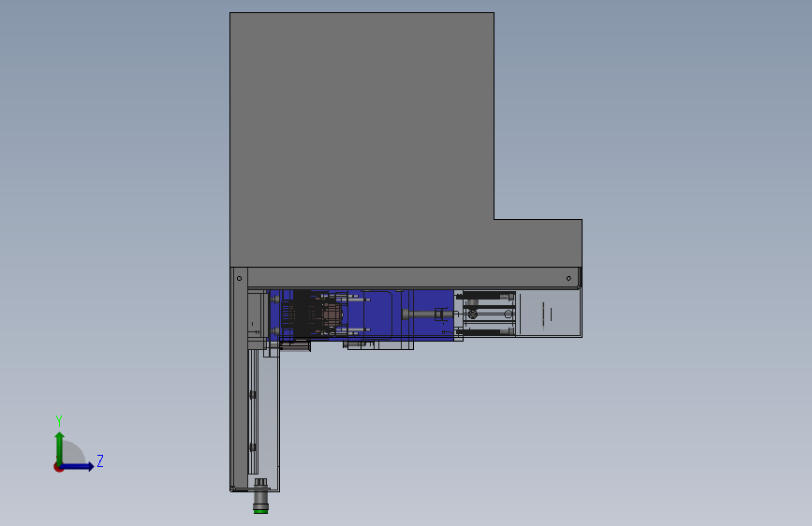
Task: Click the blue Z axis arrow of the triad
Action: pyautogui.click(x=77, y=466)
